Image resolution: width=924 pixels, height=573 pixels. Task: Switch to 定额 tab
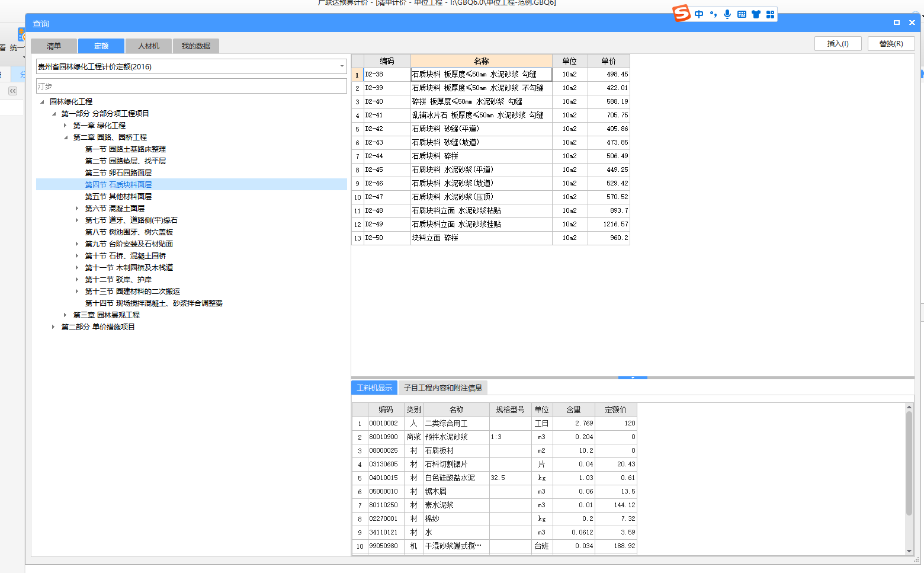point(101,46)
